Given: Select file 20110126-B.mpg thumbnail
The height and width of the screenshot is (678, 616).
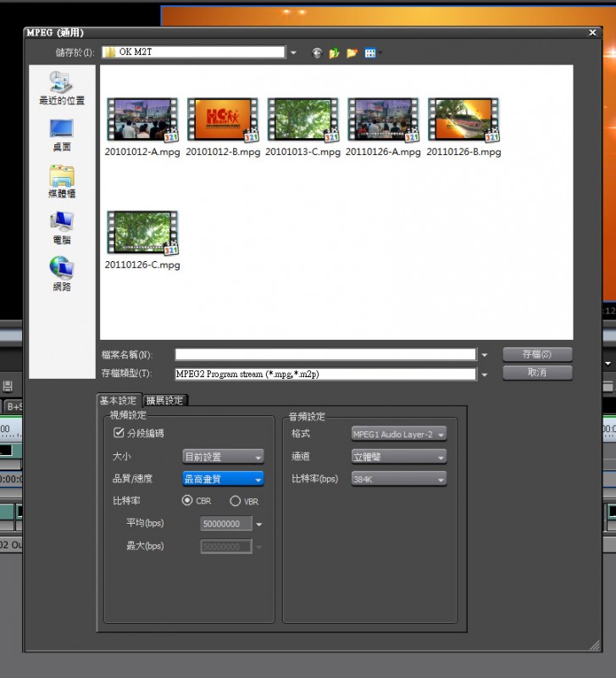Looking at the screenshot, I should tap(463, 119).
